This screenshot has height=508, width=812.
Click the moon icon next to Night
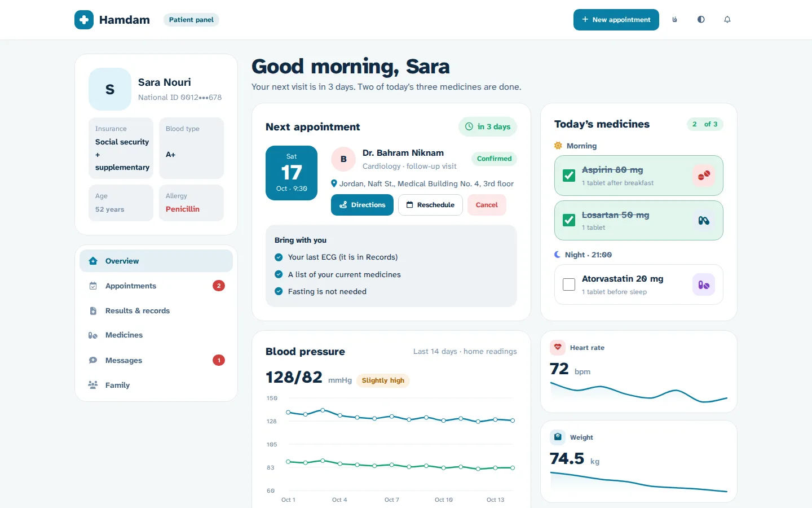558,255
